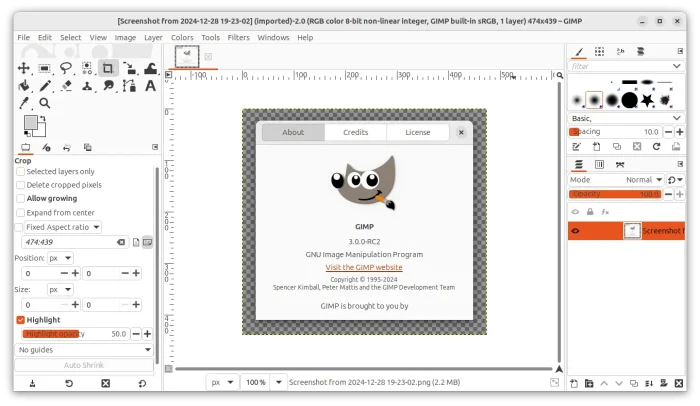Viewport: 700px width, 406px height.
Task: Open the status bar unit dropdown
Action: 222,382
